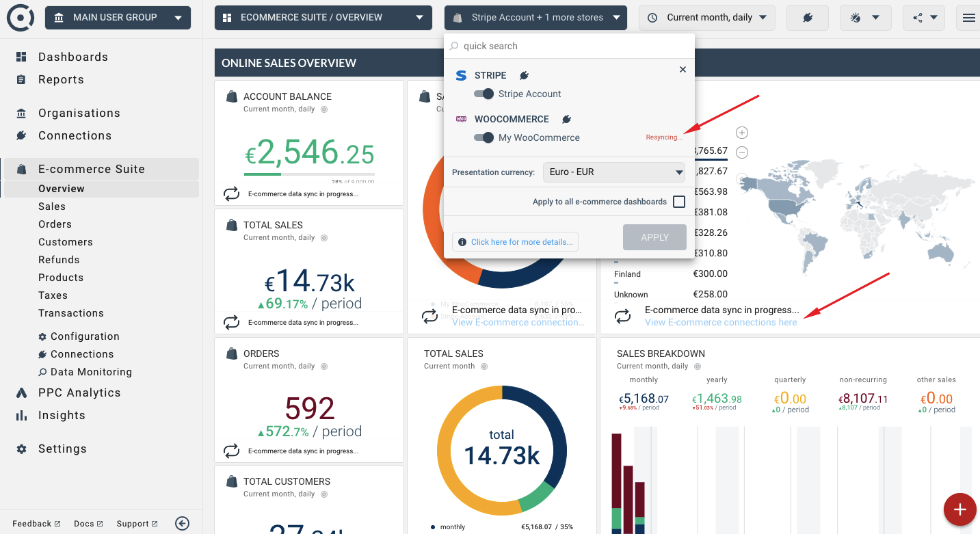Click the quick search field
Image resolution: width=980 pixels, height=534 pixels.
[569, 46]
